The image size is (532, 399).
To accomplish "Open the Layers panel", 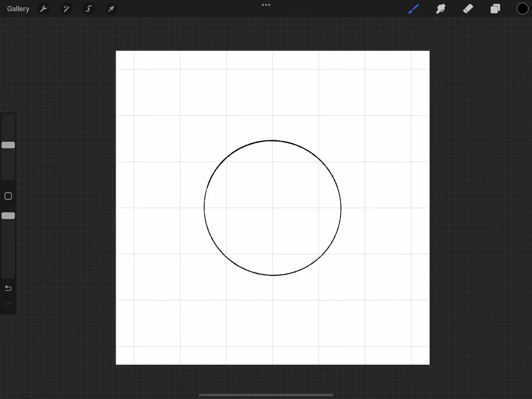I will 495,9.
